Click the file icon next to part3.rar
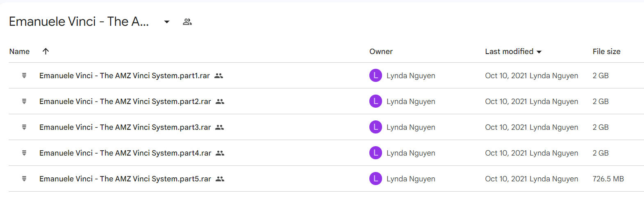The image size is (644, 199). pyautogui.click(x=24, y=127)
